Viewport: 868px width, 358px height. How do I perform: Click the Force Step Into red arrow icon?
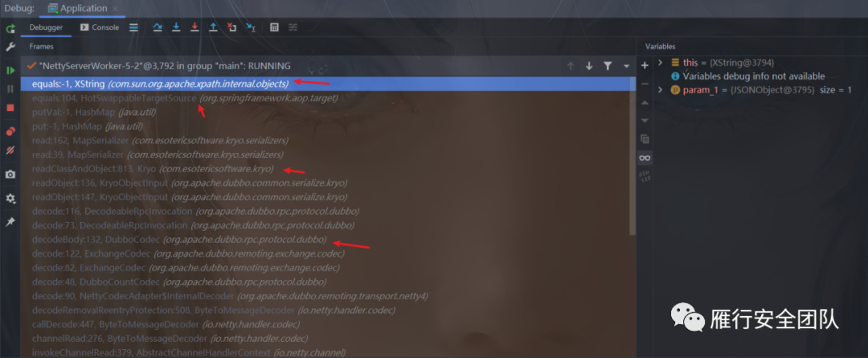click(194, 27)
